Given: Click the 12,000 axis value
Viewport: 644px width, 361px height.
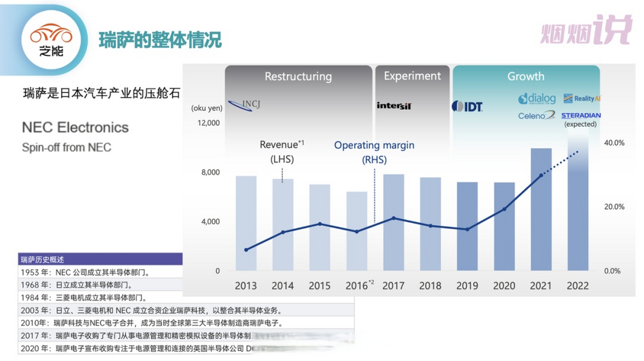Looking at the screenshot, I should [209, 123].
